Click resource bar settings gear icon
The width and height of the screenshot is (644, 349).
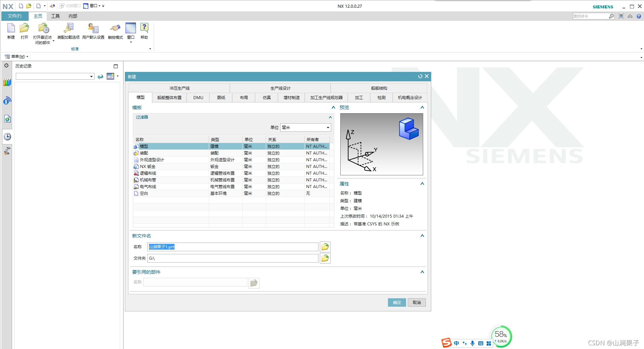tap(6, 66)
